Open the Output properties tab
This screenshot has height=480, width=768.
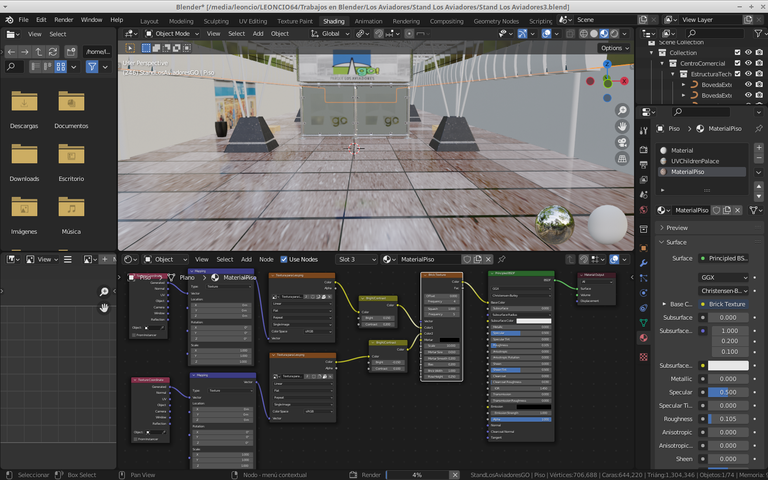644,165
